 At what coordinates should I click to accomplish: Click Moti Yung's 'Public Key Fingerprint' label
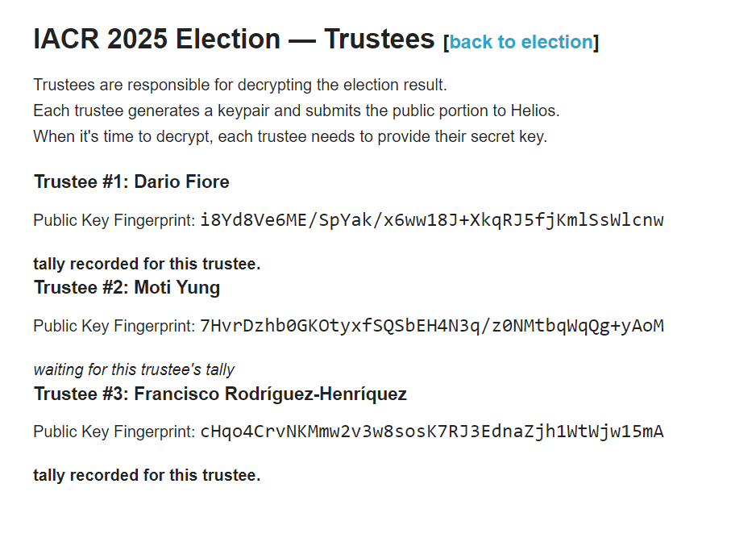(114, 326)
